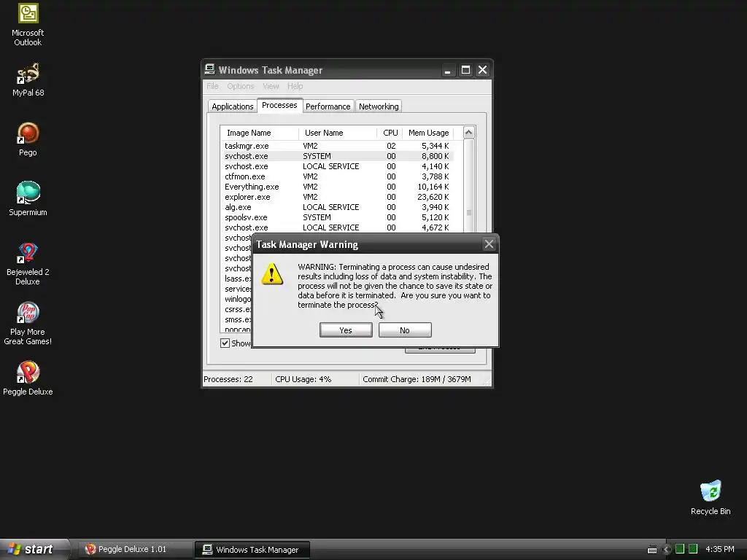747x560 pixels.
Task: Click the 23,620 K memory value
Action: (433, 197)
